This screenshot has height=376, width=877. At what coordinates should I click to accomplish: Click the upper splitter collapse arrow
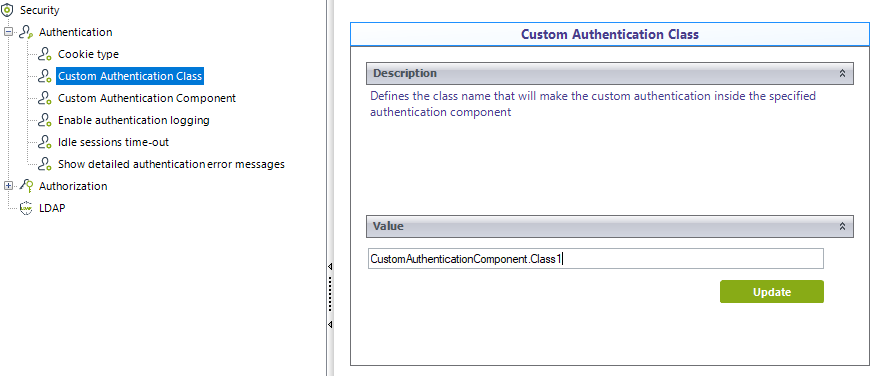point(330,267)
